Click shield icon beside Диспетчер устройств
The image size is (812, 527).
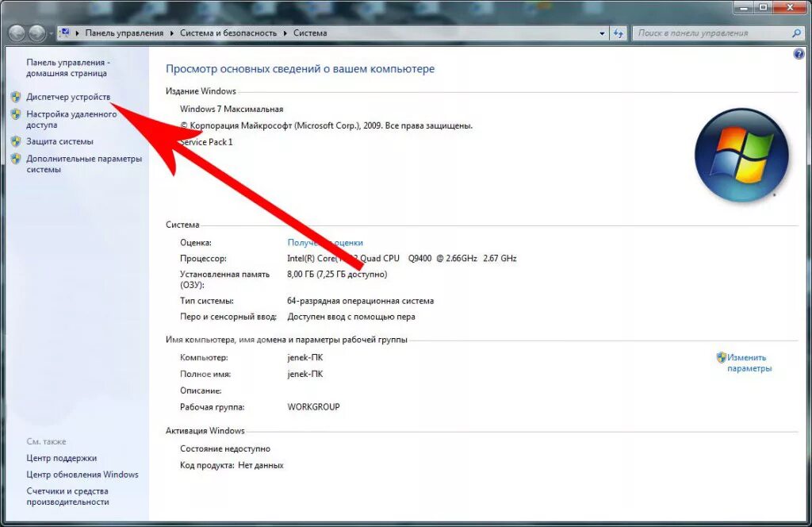pos(16,97)
